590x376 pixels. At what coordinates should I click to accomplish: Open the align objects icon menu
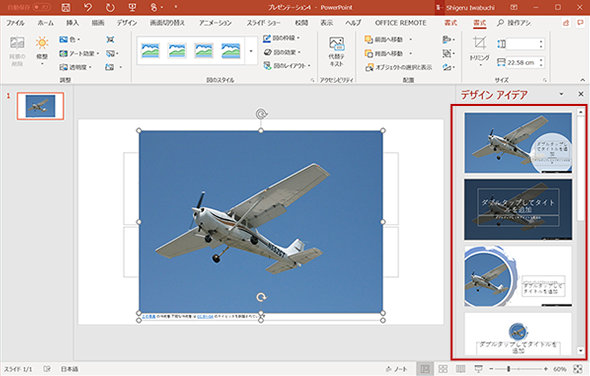[449, 39]
